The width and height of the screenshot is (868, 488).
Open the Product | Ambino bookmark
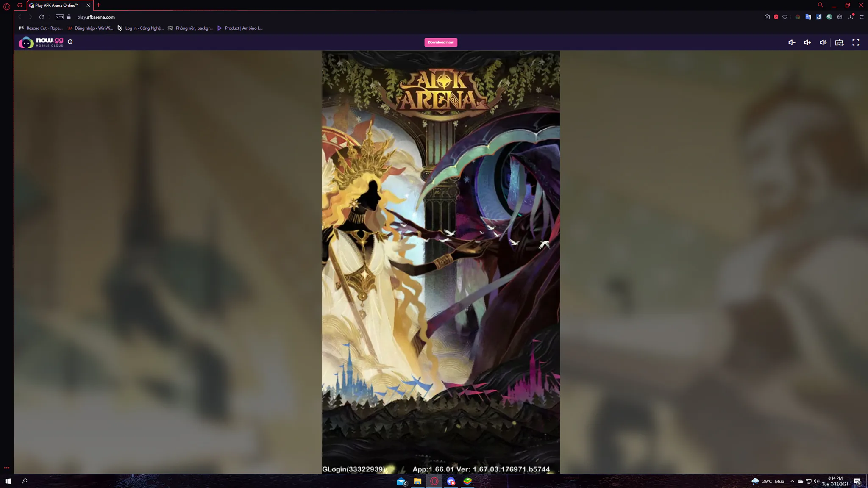click(x=240, y=28)
